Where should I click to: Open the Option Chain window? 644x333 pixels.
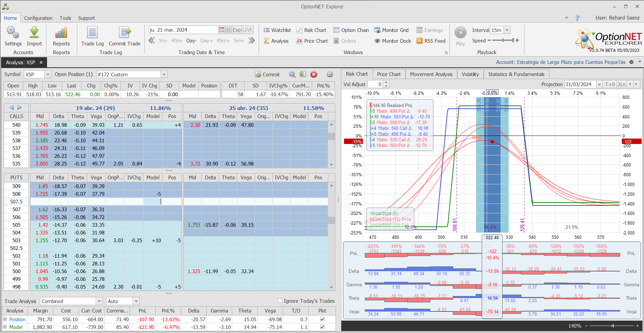351,30
